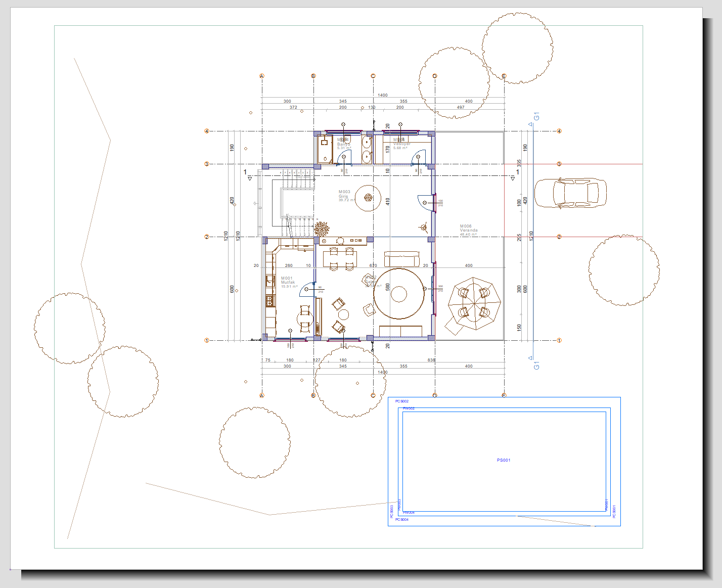Screen dimensions: 722x588
Task: Select the round kitchen table in Mutfak
Action: click(x=305, y=320)
